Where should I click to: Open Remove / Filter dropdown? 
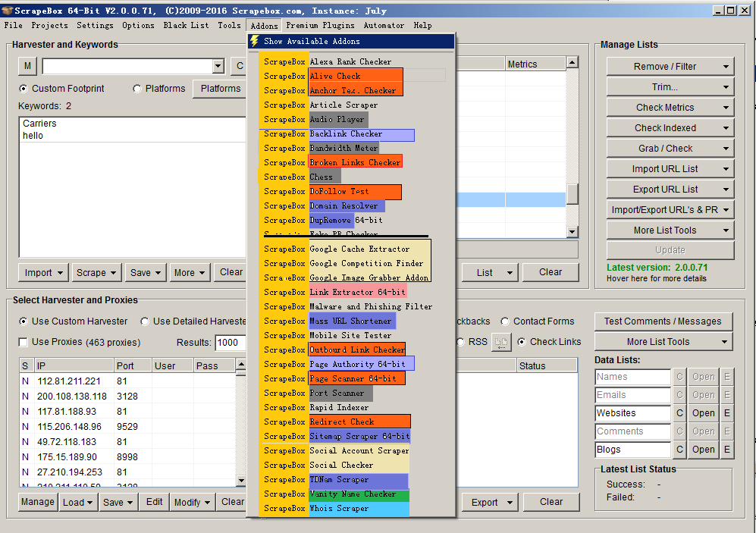click(670, 67)
